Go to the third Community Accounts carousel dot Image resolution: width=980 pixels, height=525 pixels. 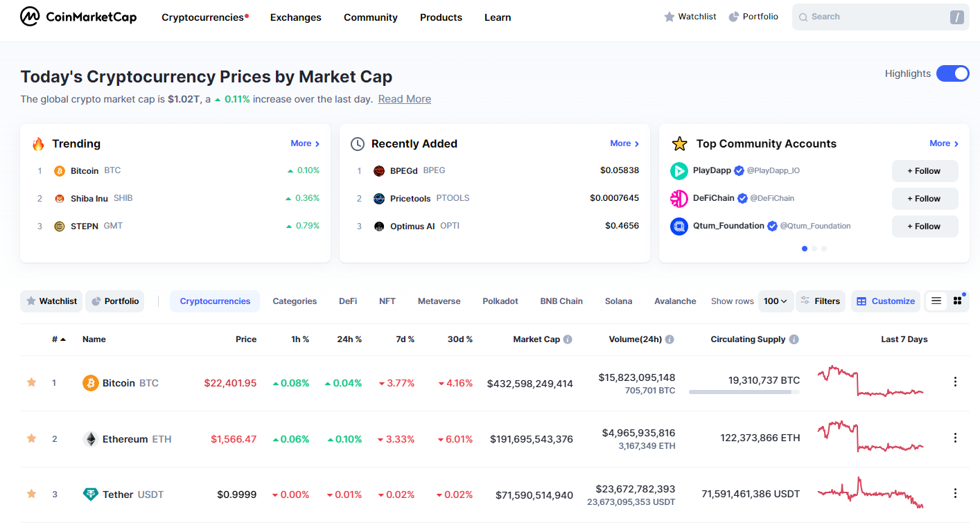(824, 249)
